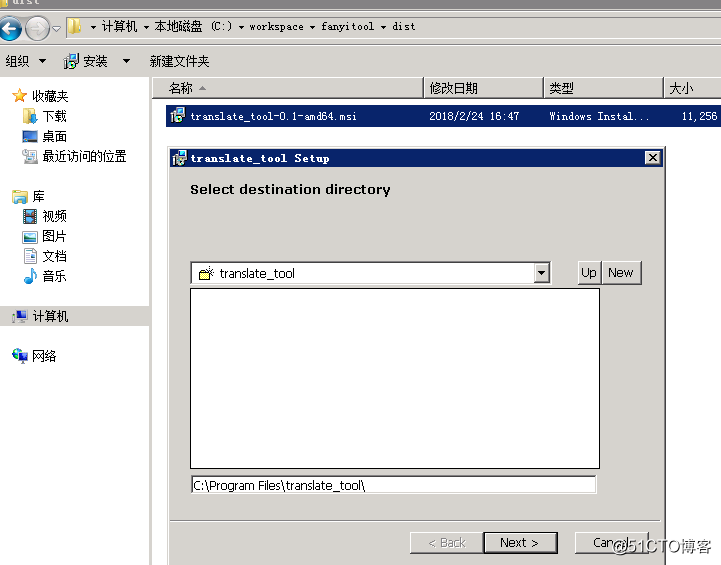
Task: Click the folder icon in address bar
Action: pos(74,27)
